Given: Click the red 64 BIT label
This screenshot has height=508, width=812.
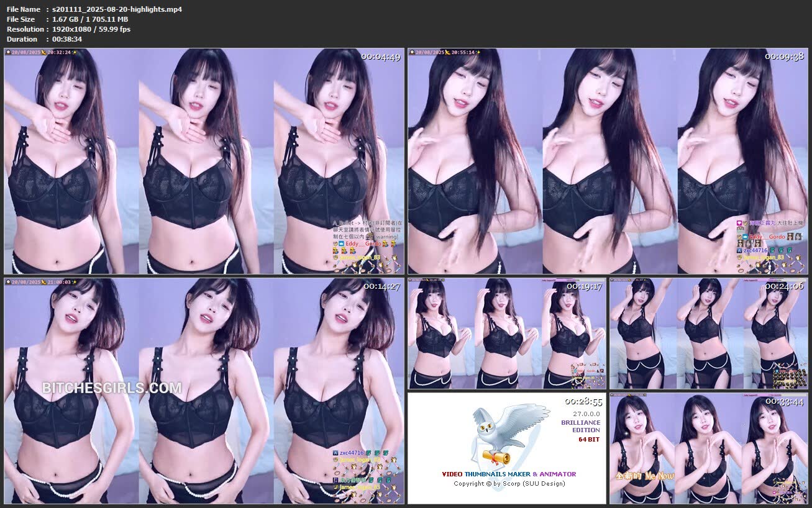Looking at the screenshot, I should point(589,440).
